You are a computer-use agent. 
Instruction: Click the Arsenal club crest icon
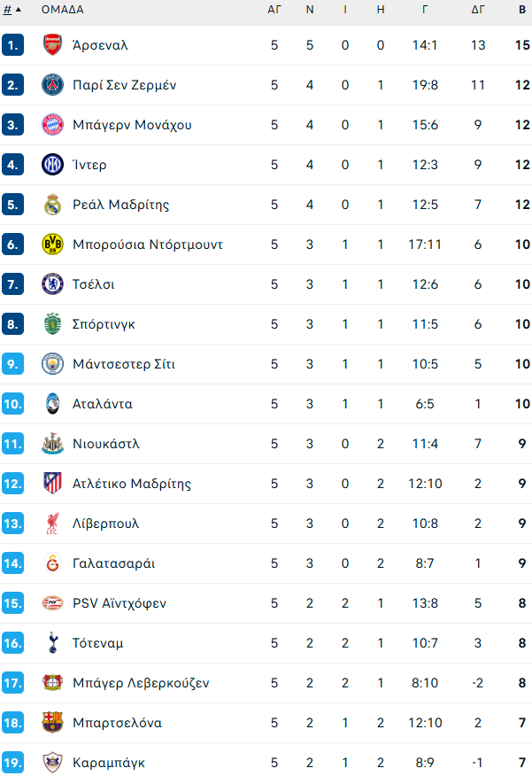(x=52, y=45)
